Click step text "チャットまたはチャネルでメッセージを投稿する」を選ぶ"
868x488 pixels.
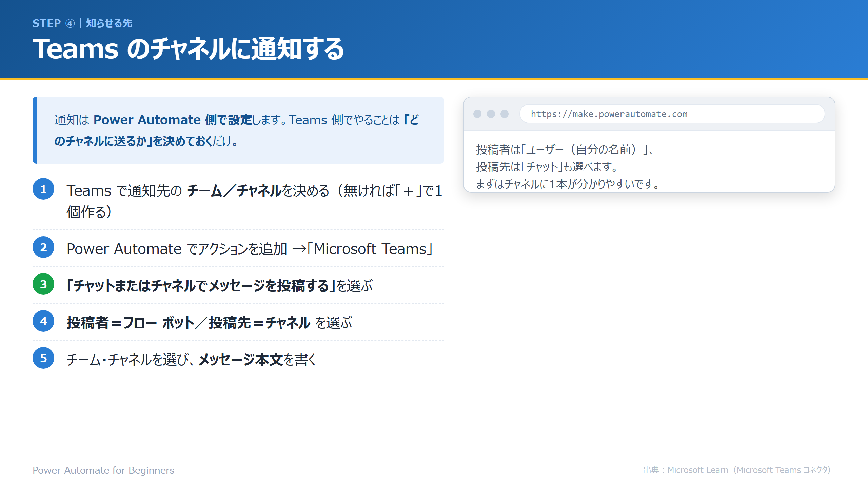[x=219, y=286]
